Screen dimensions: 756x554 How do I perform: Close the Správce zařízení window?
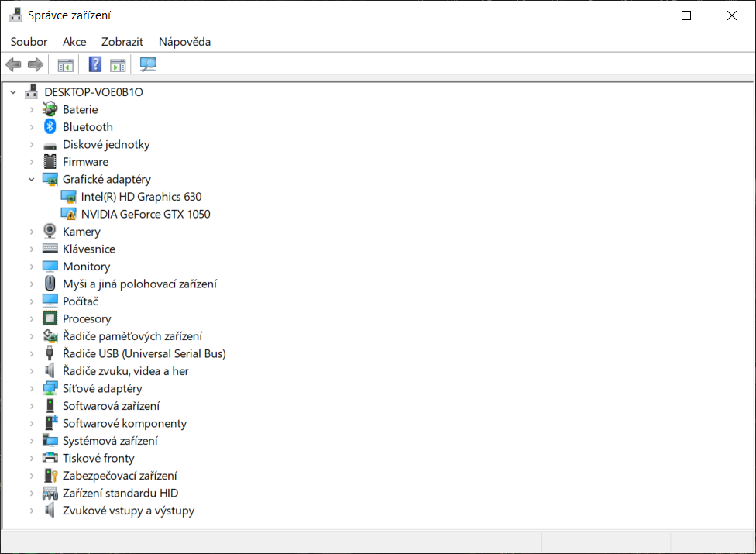[731, 15]
